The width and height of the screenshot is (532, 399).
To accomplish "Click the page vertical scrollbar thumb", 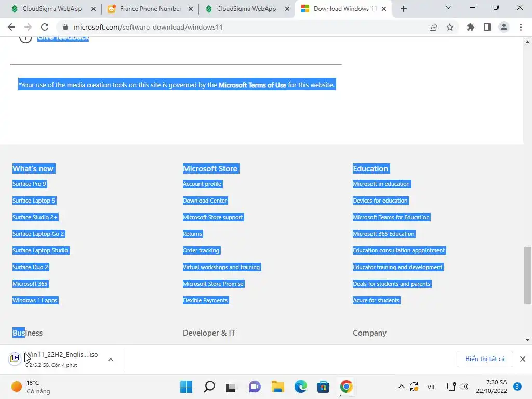I will (527, 275).
